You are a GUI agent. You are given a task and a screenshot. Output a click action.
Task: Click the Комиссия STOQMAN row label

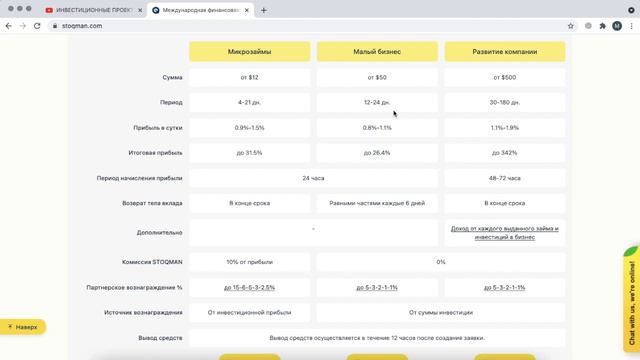(152, 262)
